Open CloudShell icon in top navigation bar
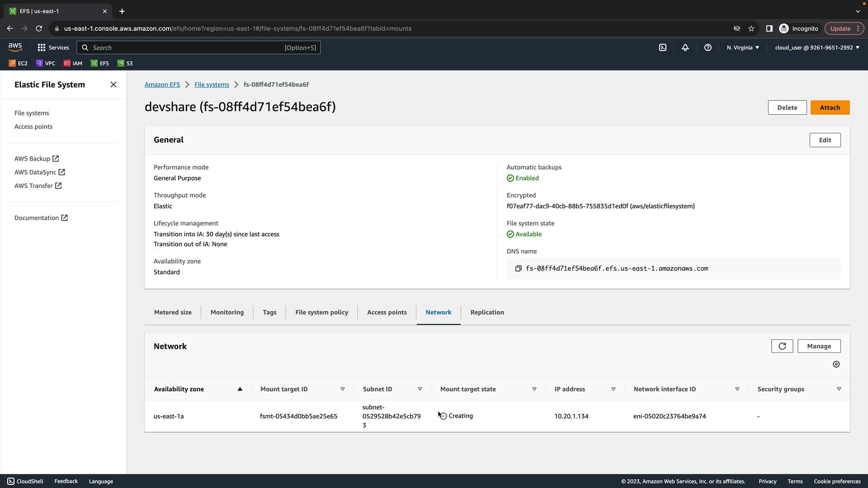This screenshot has width=868, height=488. (x=663, y=47)
